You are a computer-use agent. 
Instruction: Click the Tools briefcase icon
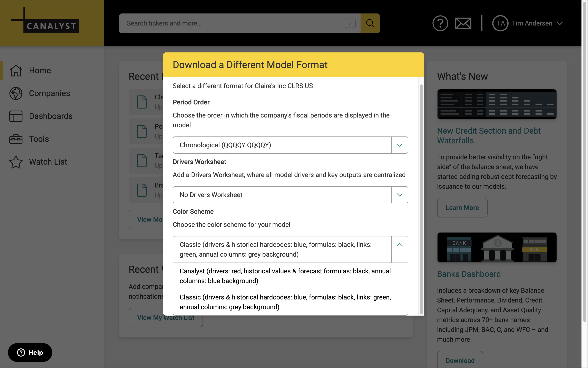click(x=16, y=139)
